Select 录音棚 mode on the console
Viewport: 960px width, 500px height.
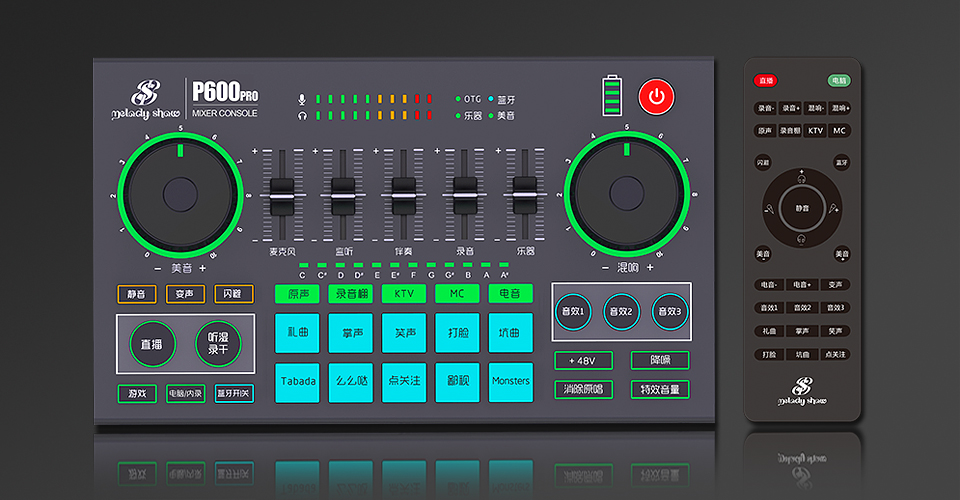tap(351, 294)
